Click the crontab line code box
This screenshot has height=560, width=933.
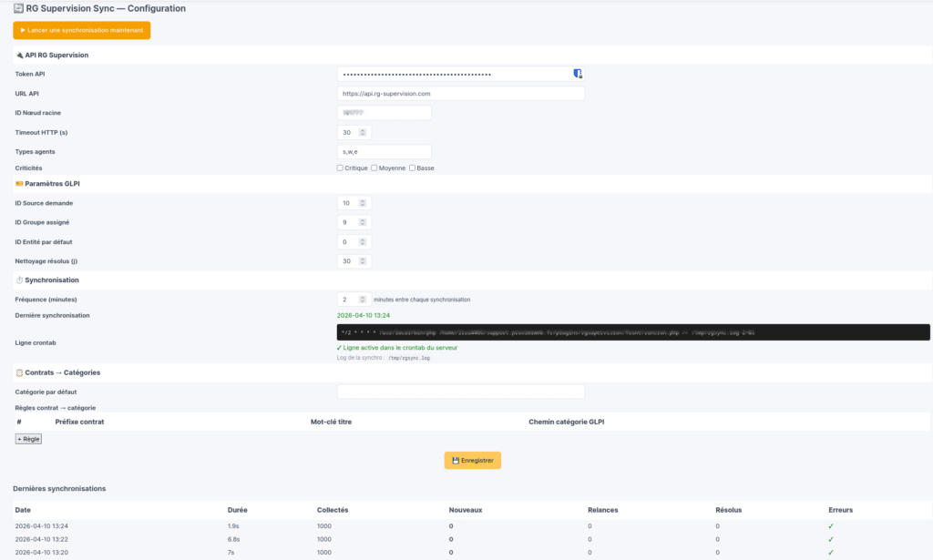pos(633,332)
